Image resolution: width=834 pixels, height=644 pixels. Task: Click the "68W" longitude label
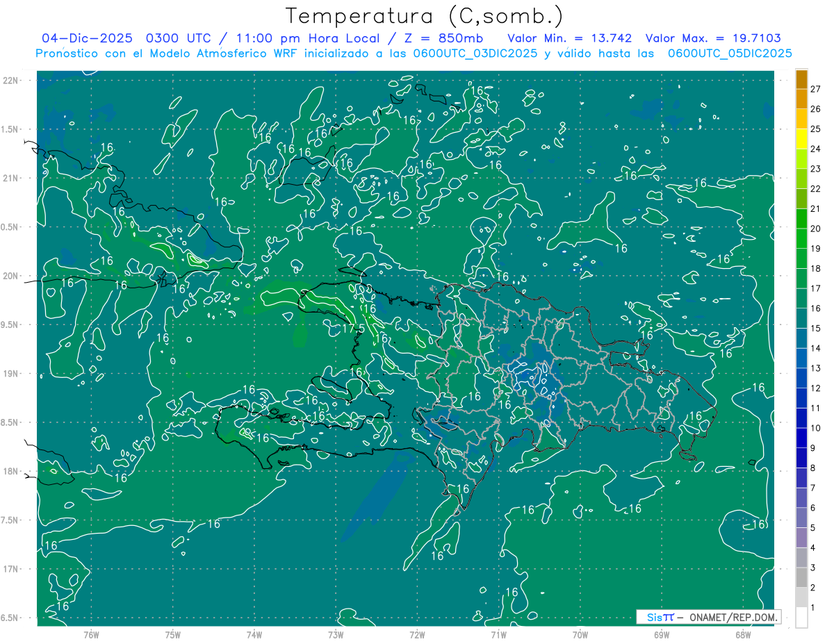[x=743, y=634]
